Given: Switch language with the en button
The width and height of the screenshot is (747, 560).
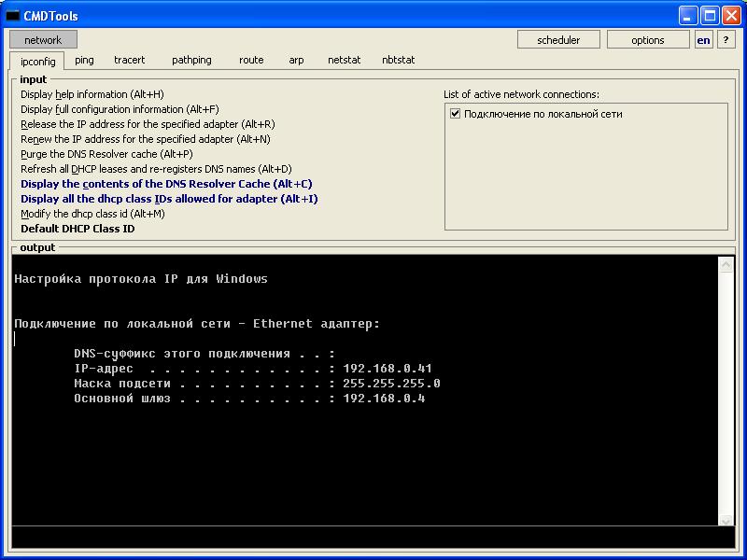Looking at the screenshot, I should (x=703, y=40).
